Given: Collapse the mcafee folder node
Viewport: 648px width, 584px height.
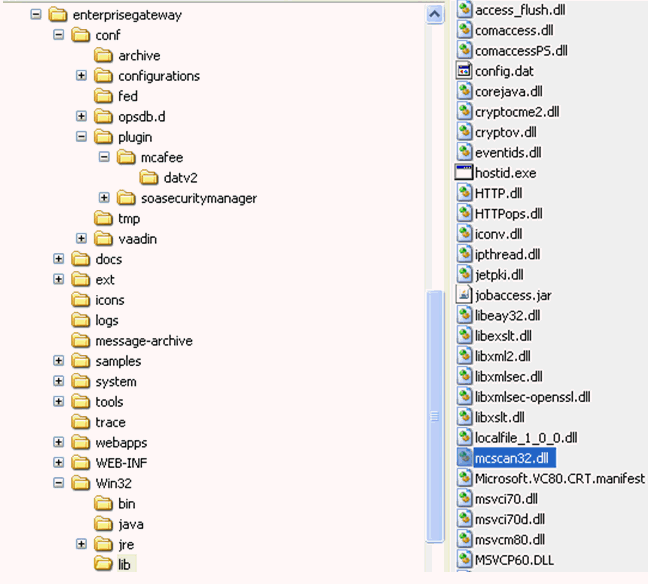Looking at the screenshot, I should pos(104,157).
